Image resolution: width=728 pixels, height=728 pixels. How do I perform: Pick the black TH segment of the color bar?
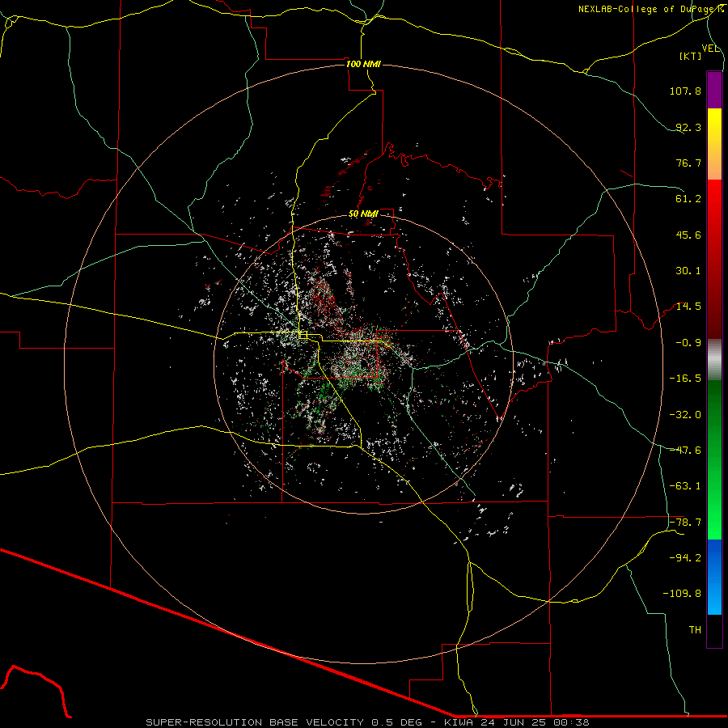[x=714, y=631]
